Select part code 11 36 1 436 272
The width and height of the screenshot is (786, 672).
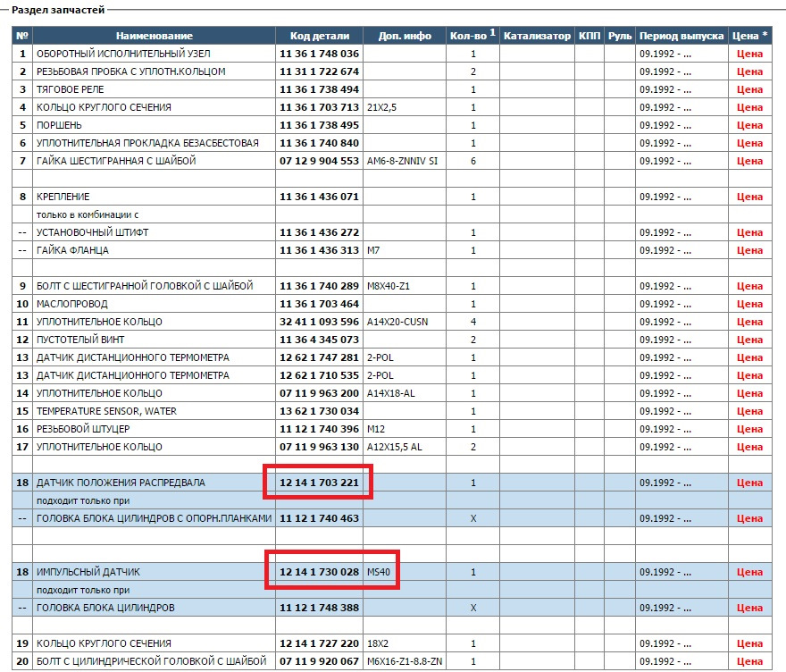(x=320, y=232)
